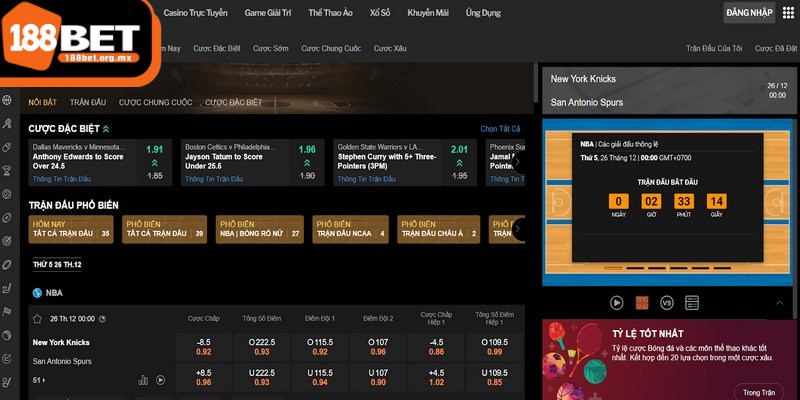This screenshot has height=400, width=800.
Task: Open head-to-head VS icon in match widget
Action: [667, 302]
